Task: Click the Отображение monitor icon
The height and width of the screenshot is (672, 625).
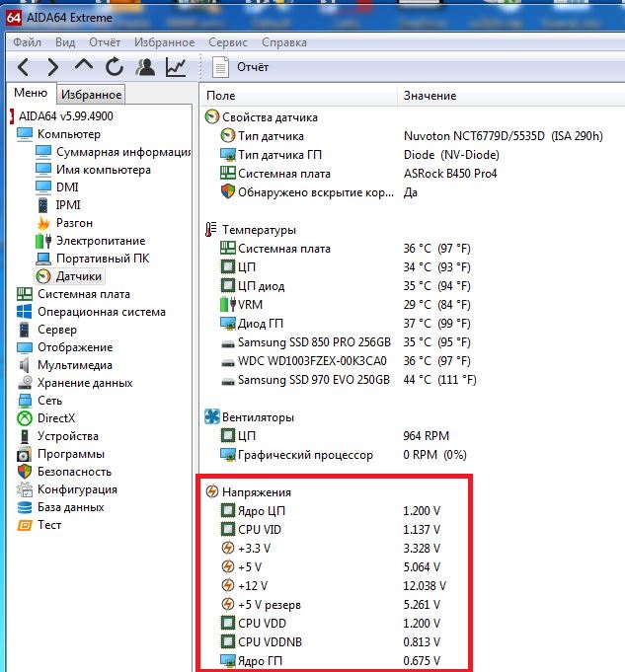Action: pyautogui.click(x=25, y=347)
